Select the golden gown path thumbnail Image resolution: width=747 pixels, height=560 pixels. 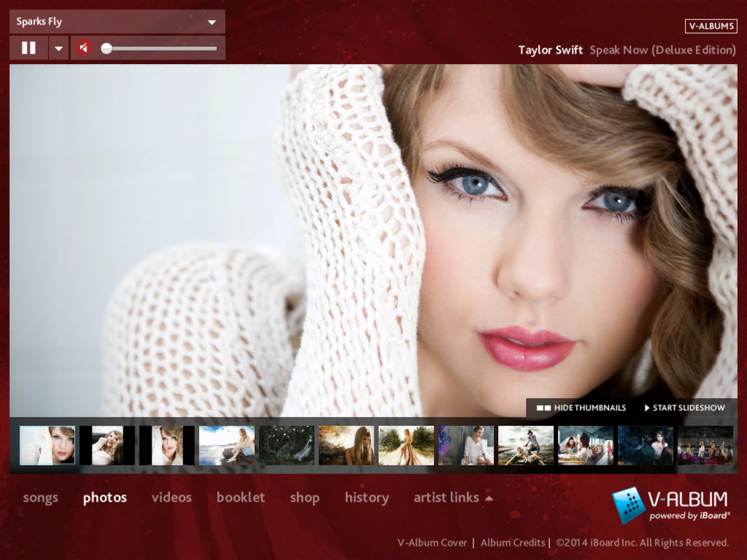pyautogui.click(x=406, y=445)
